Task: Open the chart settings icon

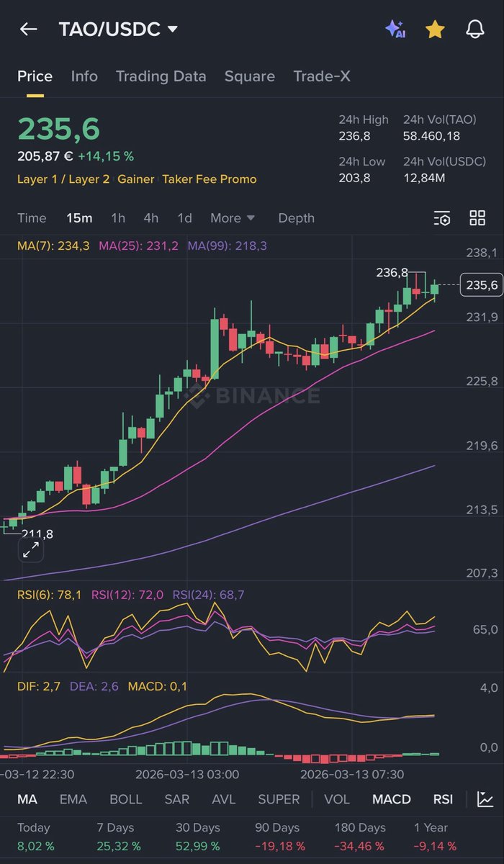Action: tap(442, 218)
